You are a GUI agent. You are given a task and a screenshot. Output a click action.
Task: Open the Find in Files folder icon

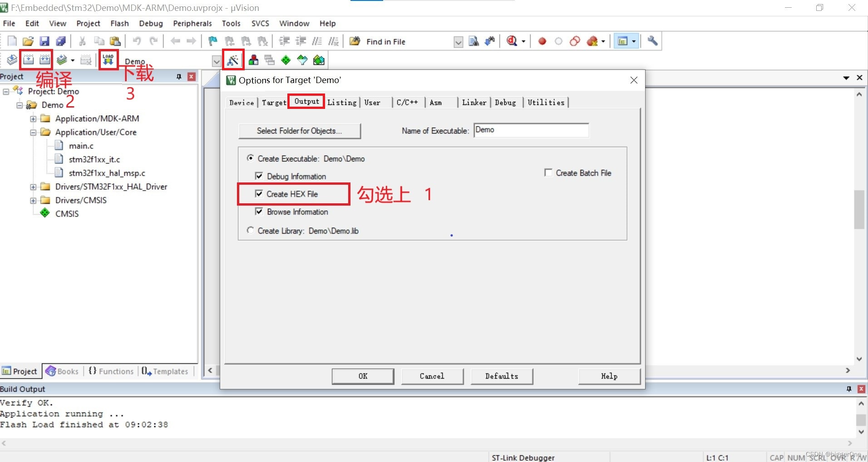coord(355,41)
